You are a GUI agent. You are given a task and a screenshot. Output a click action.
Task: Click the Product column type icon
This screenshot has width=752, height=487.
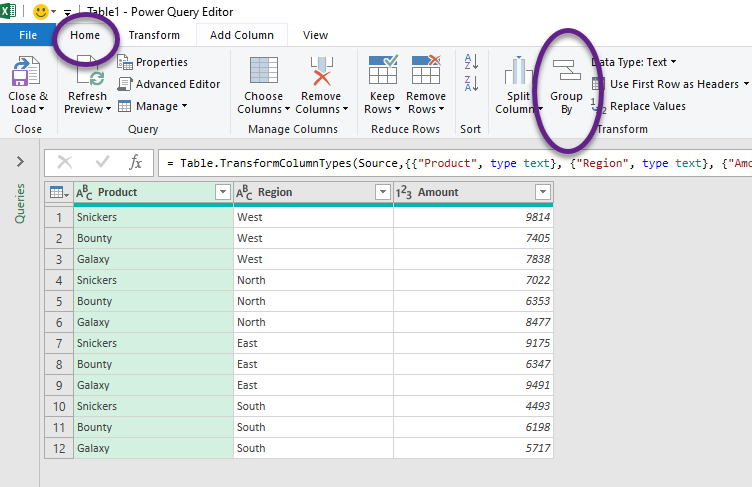click(84, 192)
